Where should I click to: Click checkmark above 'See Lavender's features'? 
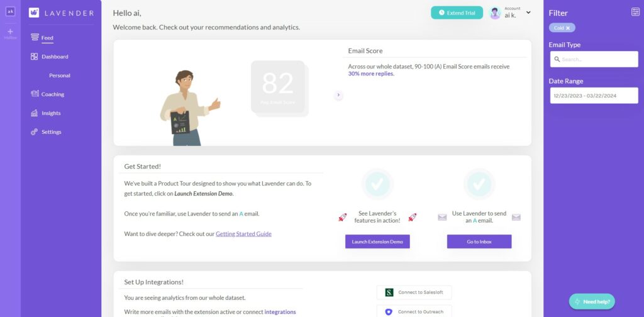377,184
